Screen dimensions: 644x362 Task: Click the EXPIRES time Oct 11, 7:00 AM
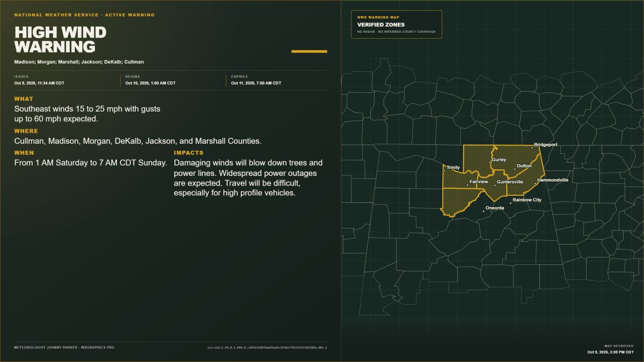point(256,83)
